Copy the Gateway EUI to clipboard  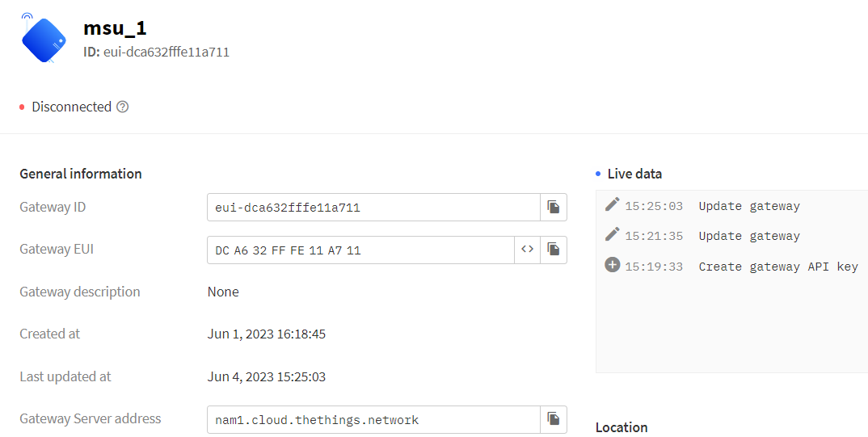(x=554, y=250)
